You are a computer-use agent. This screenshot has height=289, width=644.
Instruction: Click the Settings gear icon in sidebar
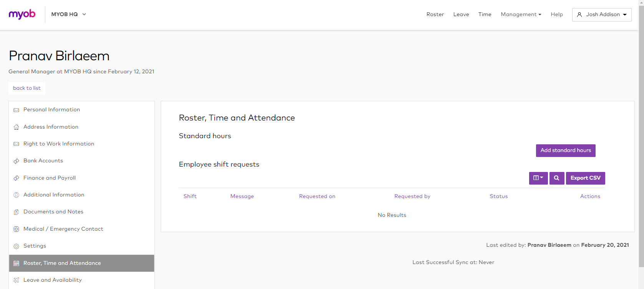click(x=16, y=246)
